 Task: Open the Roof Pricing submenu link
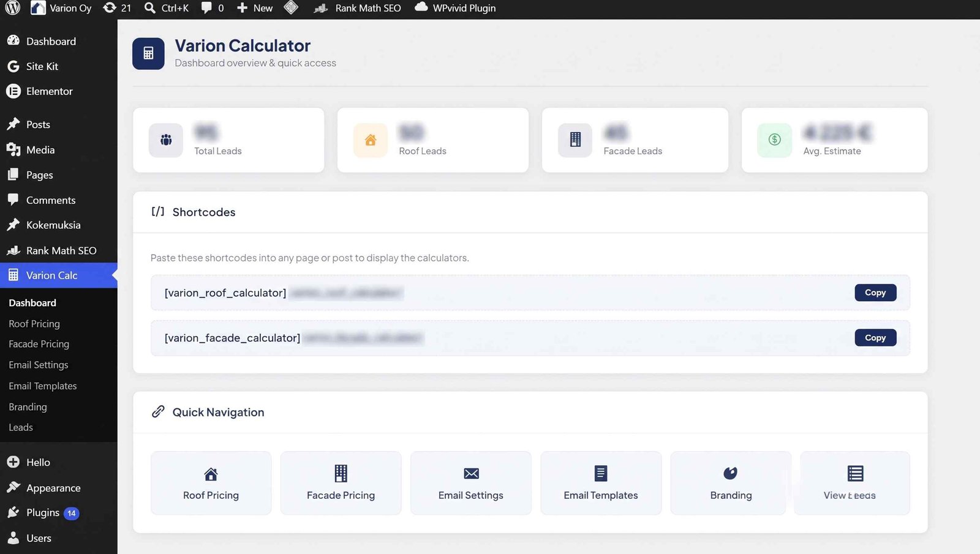click(x=34, y=324)
